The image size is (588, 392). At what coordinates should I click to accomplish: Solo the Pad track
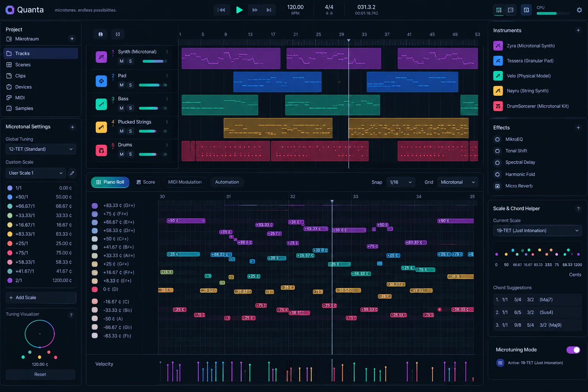pyautogui.click(x=130, y=85)
